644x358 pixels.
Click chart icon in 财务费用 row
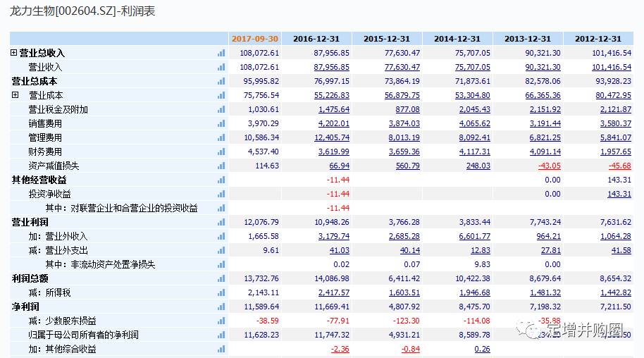[x=221, y=152]
